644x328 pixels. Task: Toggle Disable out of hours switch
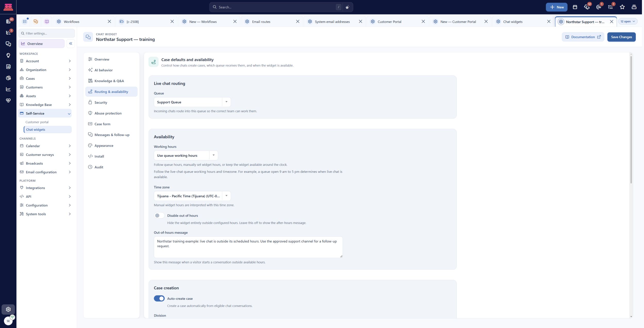159,215
